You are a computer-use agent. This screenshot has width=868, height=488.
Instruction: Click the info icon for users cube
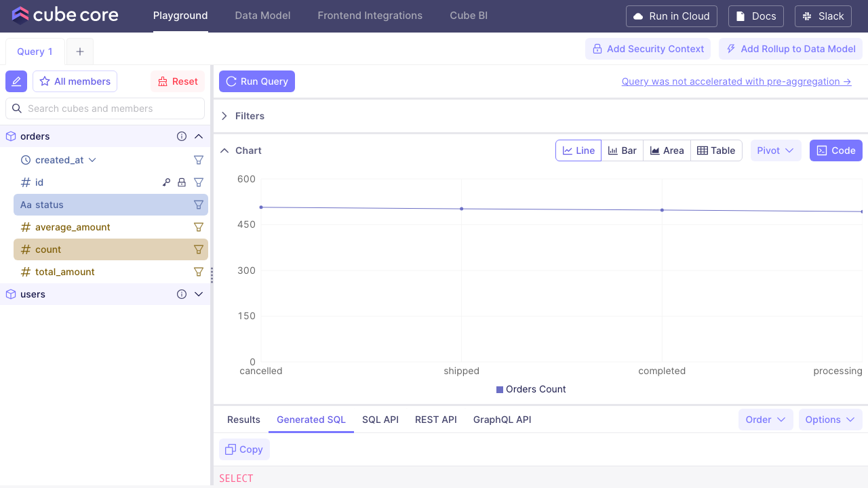pos(182,294)
